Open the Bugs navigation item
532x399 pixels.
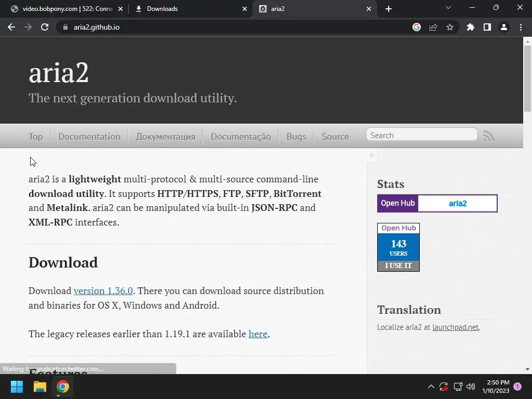tap(296, 137)
